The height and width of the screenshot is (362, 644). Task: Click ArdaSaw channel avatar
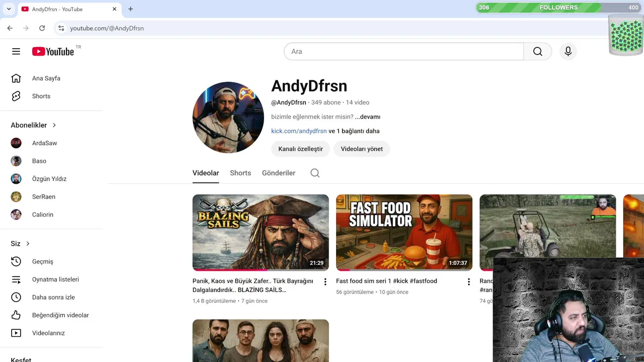click(x=16, y=143)
